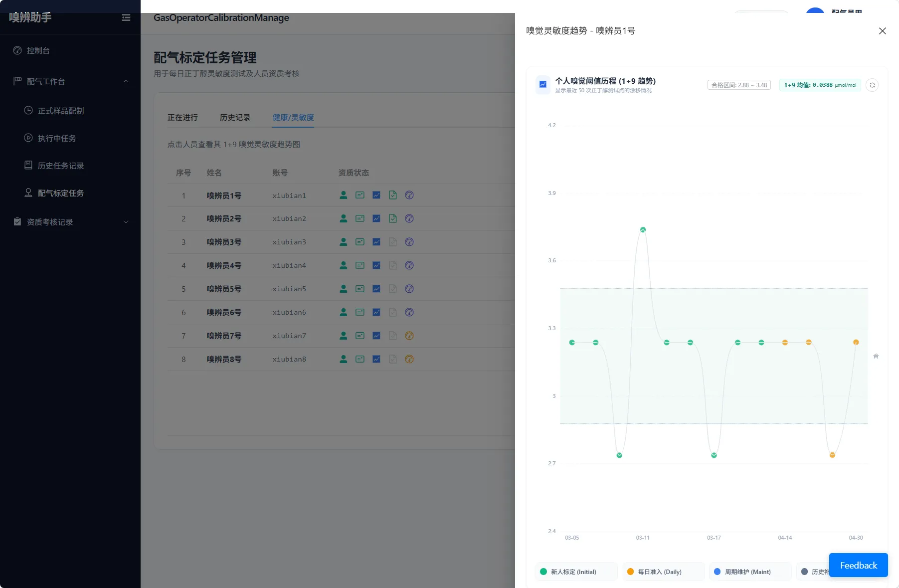Image resolution: width=899 pixels, height=588 pixels.
Task: Click the 1+9 均值 0.0388 tag
Action: (820, 85)
